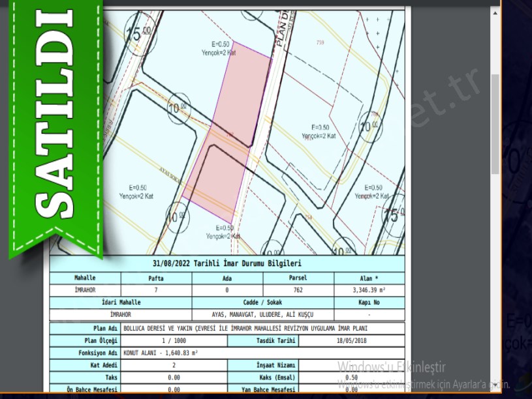Image resolution: width=532 pixels, height=399 pixels.
Task: Click the Cadde / Sokak street names cell
Action: point(263,314)
